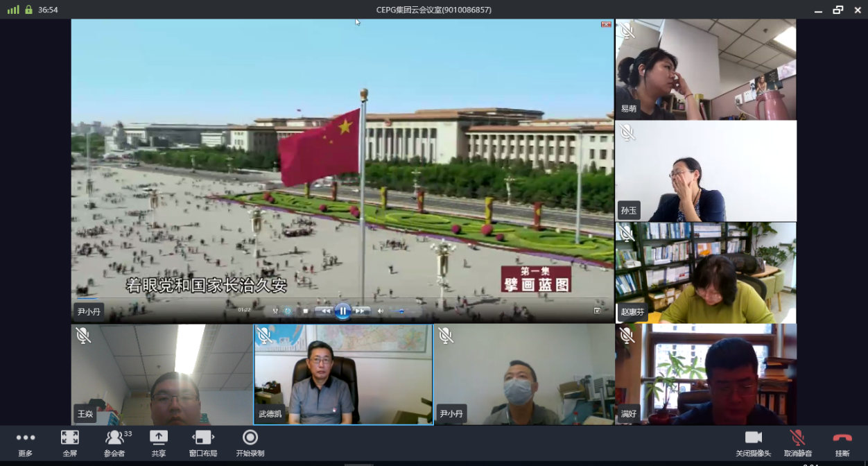Screen dimensions: 868x466
Task: Click the 满好 name label
Action: tap(629, 414)
